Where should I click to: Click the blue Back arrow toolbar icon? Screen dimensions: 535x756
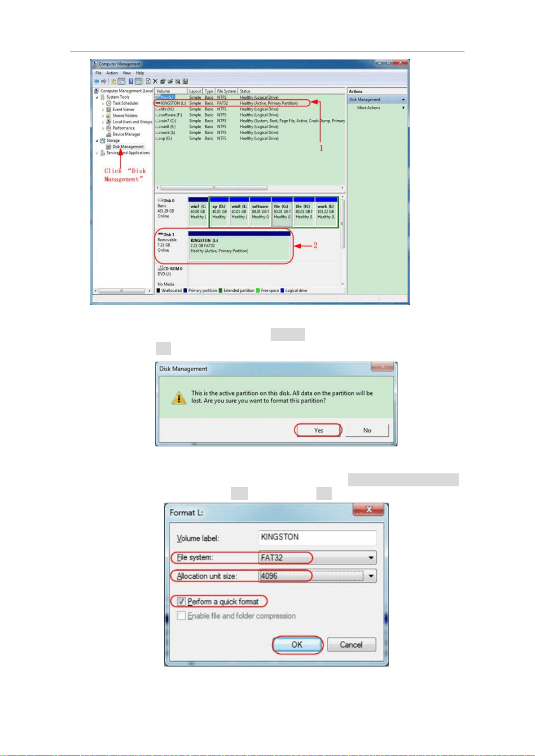pyautogui.click(x=96, y=81)
